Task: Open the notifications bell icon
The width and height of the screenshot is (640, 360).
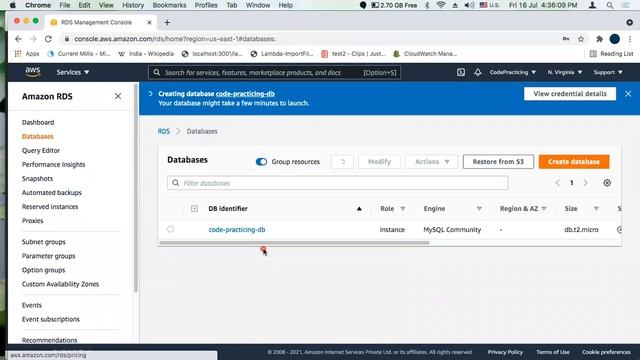Action: pos(478,72)
